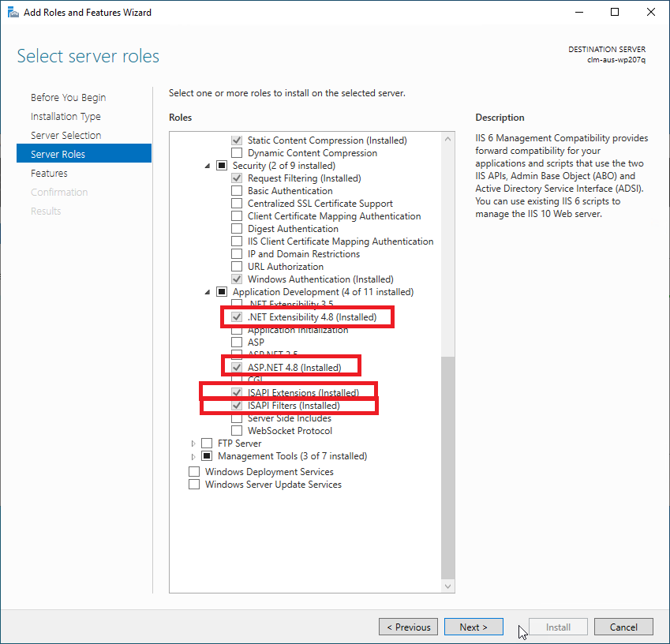This screenshot has width=670, height=644.
Task: Collapse the Security tree node
Action: pos(208,166)
